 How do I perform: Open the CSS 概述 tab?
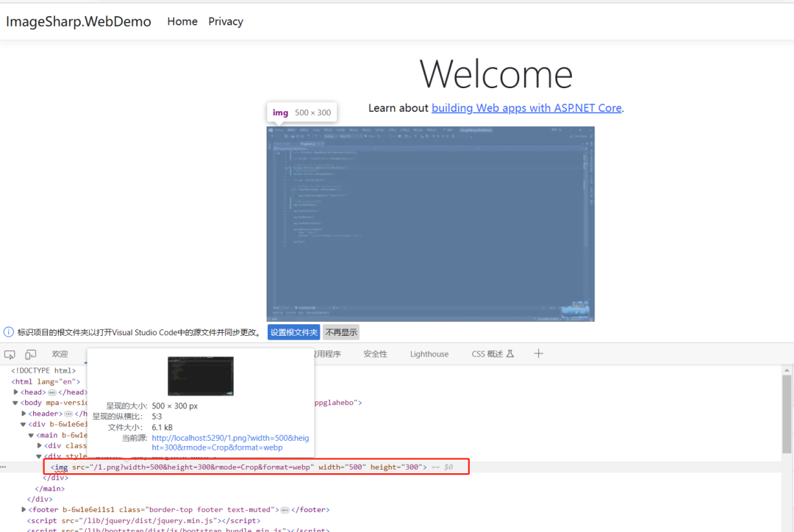point(492,354)
